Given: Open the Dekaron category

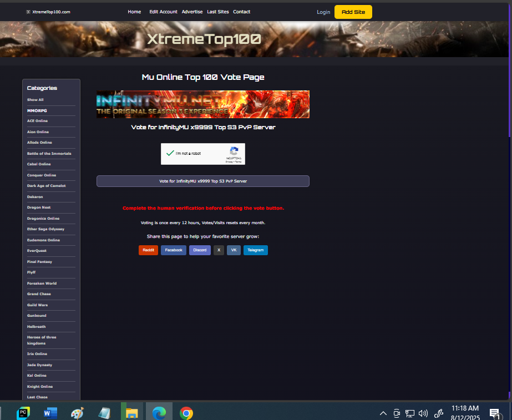Looking at the screenshot, I should click(x=35, y=196).
